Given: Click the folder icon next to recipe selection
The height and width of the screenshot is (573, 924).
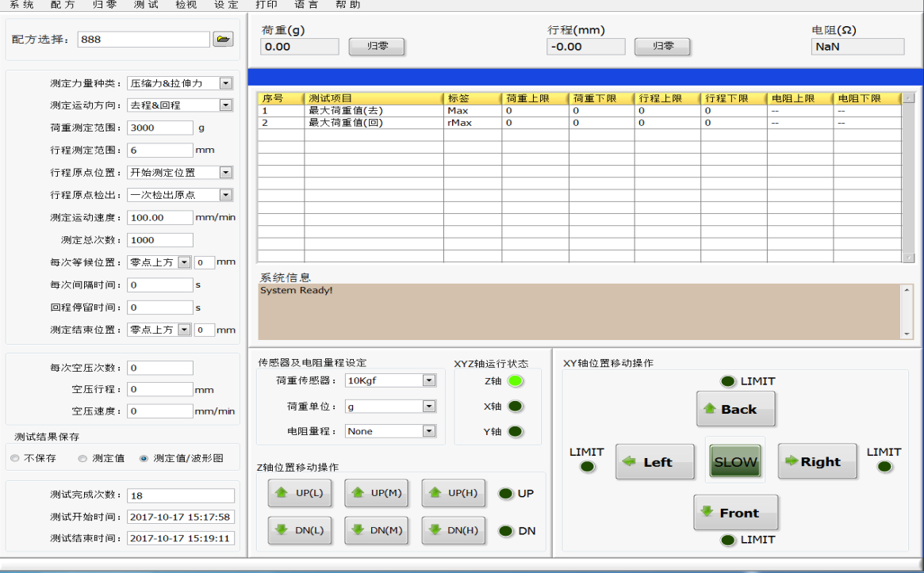Looking at the screenshot, I should point(223,39).
